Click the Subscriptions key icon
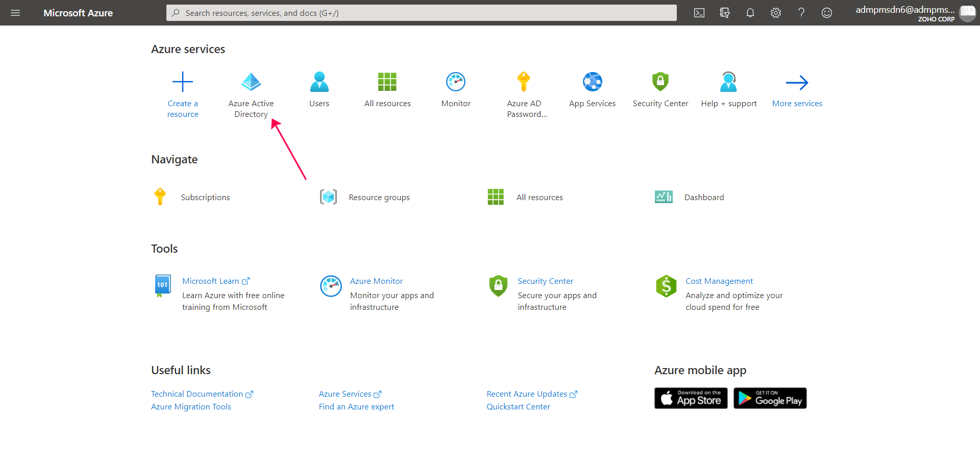This screenshot has width=980, height=463. [x=160, y=197]
